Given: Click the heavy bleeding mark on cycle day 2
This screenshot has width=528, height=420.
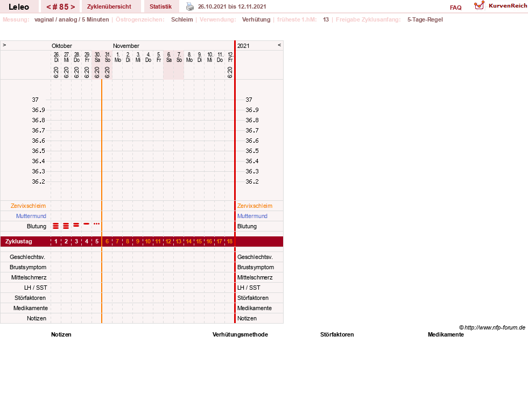Looking at the screenshot, I should 66,226.
